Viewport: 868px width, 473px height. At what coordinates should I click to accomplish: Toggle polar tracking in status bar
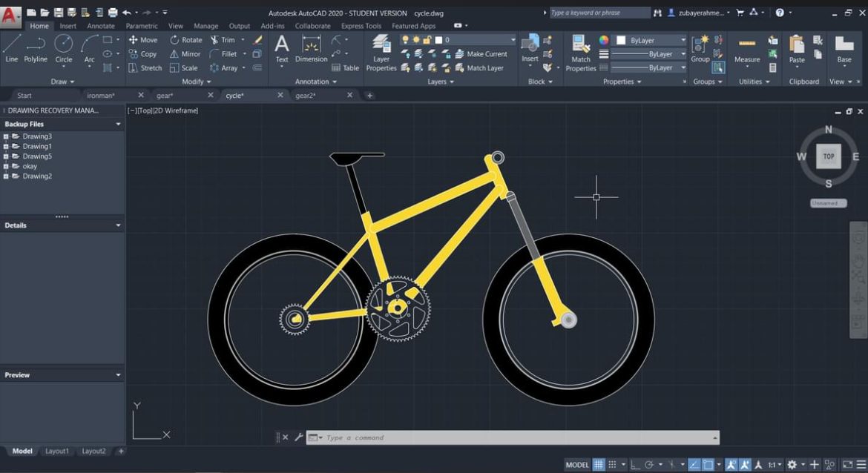point(649,465)
